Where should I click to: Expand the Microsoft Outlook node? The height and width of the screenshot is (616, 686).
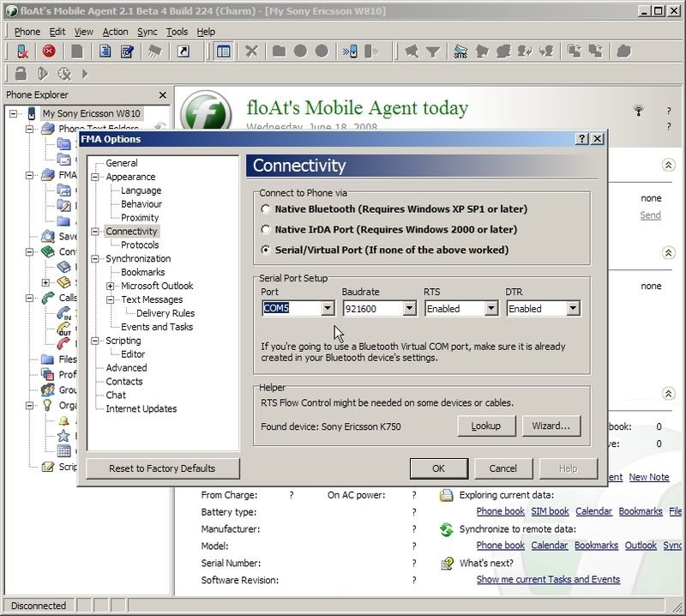pyautogui.click(x=111, y=287)
